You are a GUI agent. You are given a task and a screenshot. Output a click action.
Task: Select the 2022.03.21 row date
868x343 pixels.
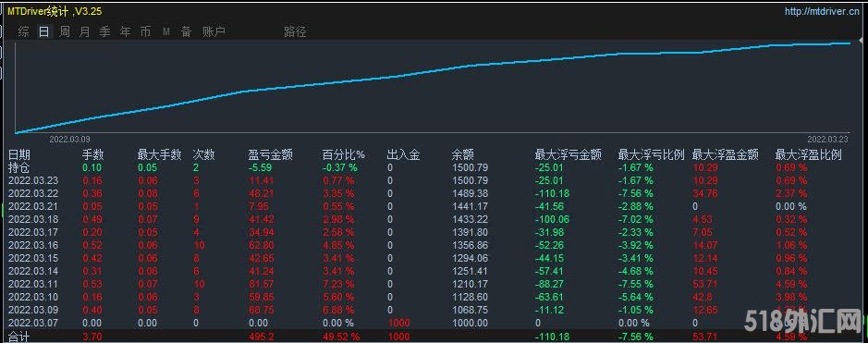click(x=33, y=206)
